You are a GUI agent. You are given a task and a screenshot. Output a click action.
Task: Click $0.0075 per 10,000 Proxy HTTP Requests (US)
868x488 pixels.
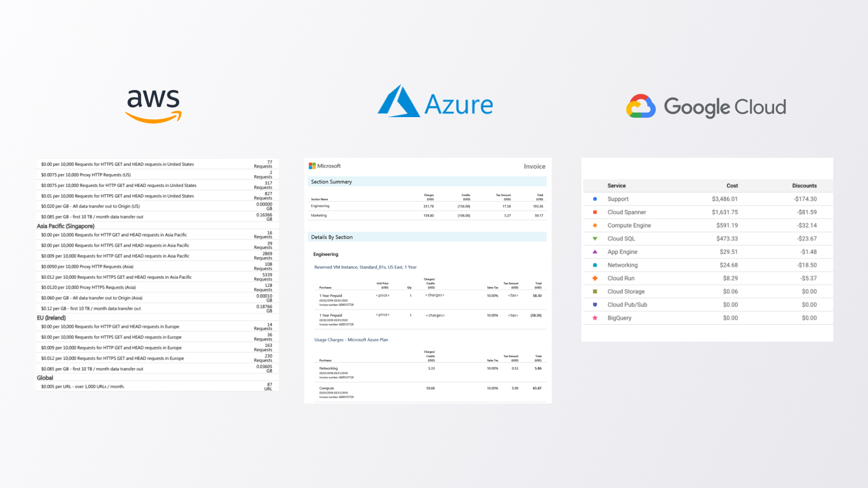tap(86, 175)
